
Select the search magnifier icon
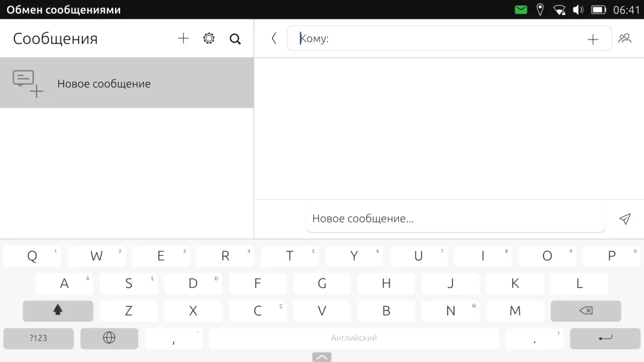tap(235, 39)
